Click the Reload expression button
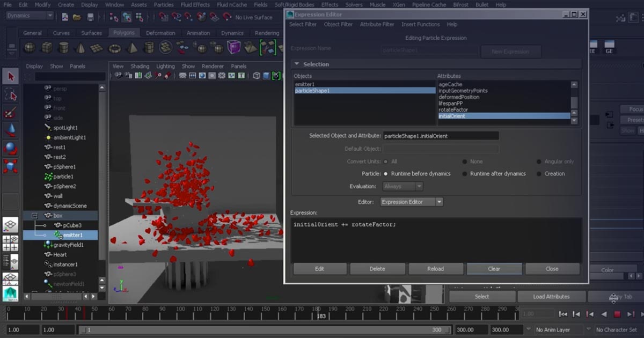 pyautogui.click(x=436, y=268)
